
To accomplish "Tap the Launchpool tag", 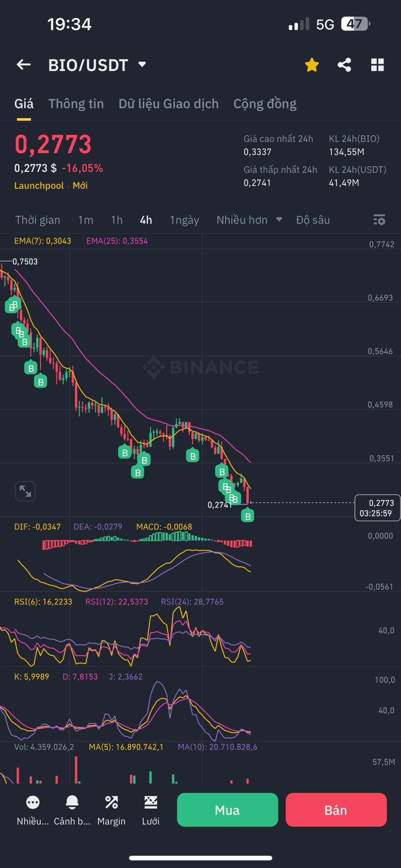I will (39, 186).
